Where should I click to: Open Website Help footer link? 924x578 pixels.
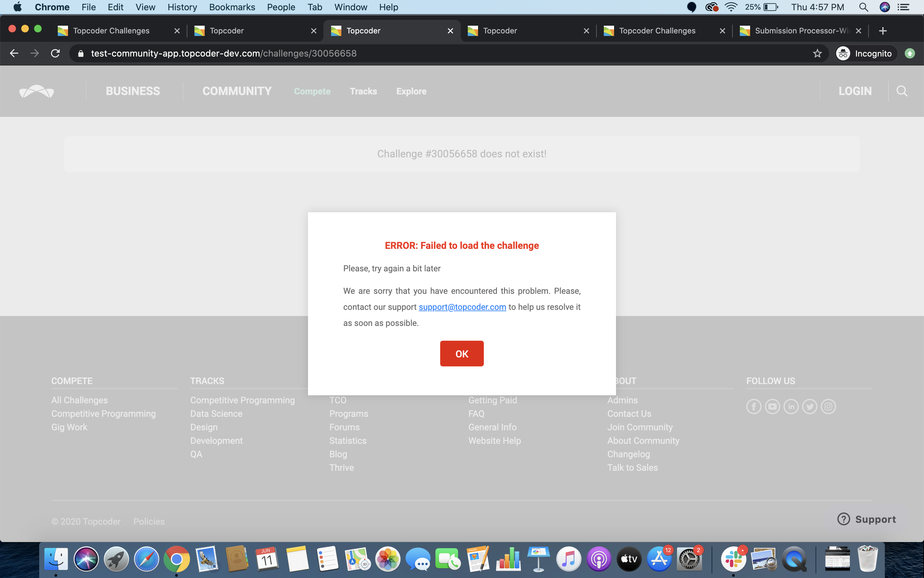coord(494,441)
